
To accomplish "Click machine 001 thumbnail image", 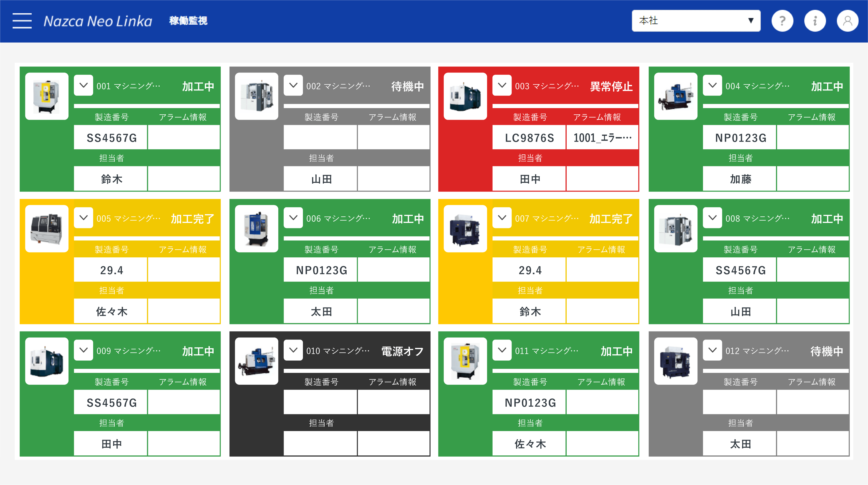I will coord(47,96).
